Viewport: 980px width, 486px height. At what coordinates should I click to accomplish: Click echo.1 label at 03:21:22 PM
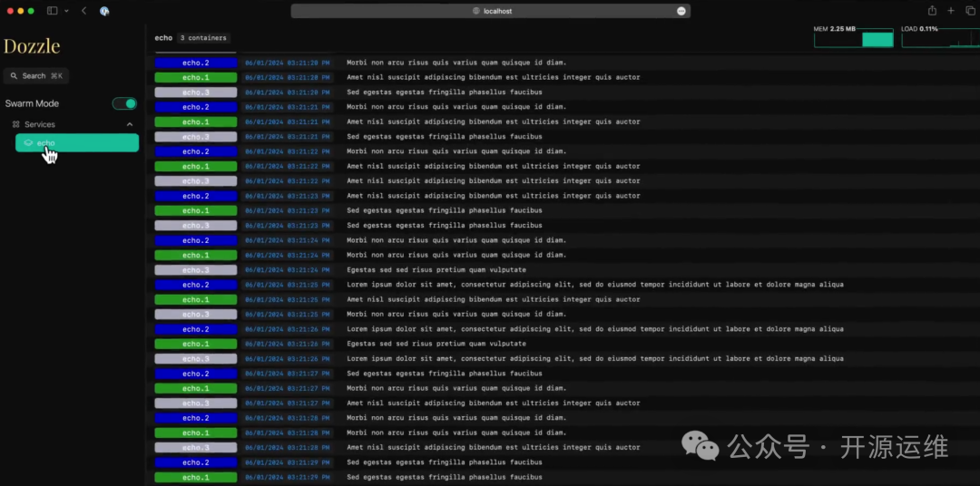(196, 166)
